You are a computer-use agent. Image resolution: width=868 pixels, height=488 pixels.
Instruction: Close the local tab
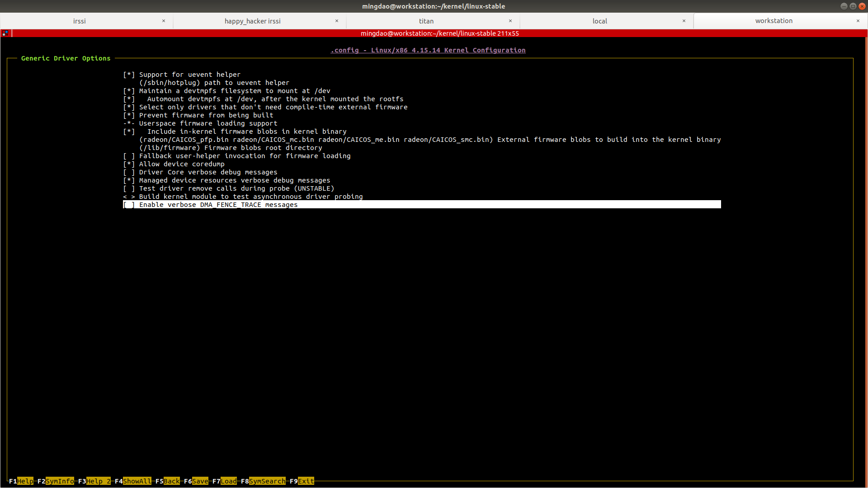click(684, 21)
